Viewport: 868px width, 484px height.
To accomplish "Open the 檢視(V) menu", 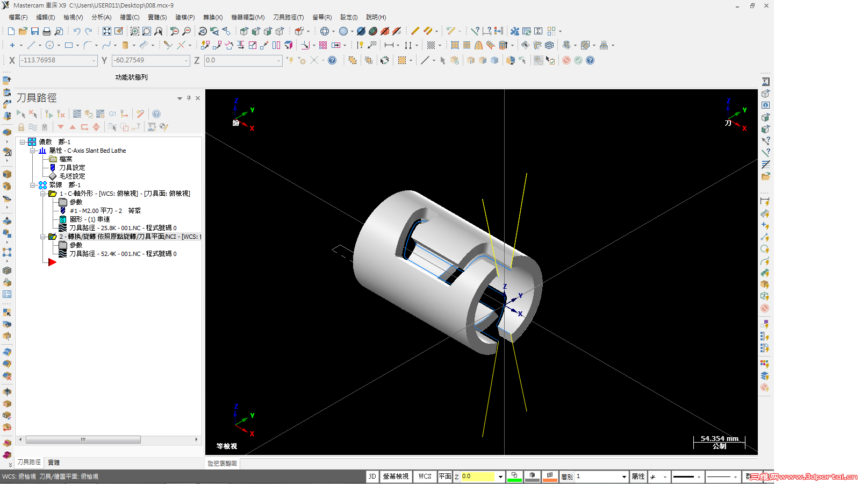I will (x=73, y=17).
